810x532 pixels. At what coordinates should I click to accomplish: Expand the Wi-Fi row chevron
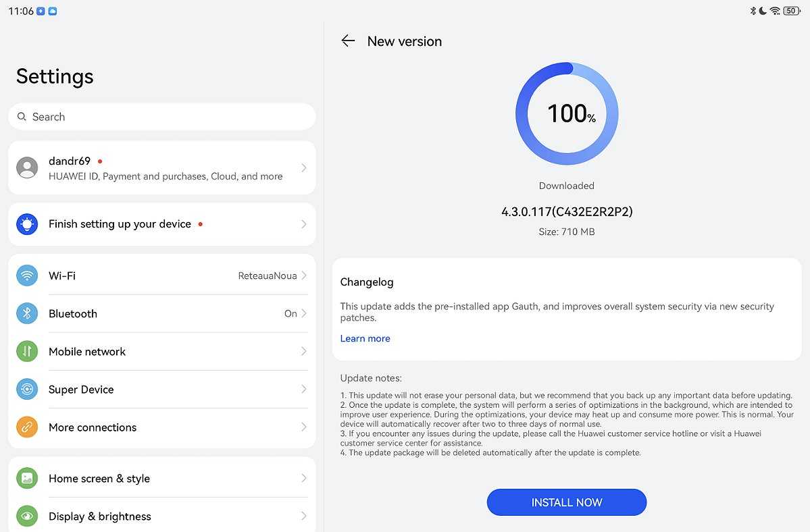tap(304, 275)
